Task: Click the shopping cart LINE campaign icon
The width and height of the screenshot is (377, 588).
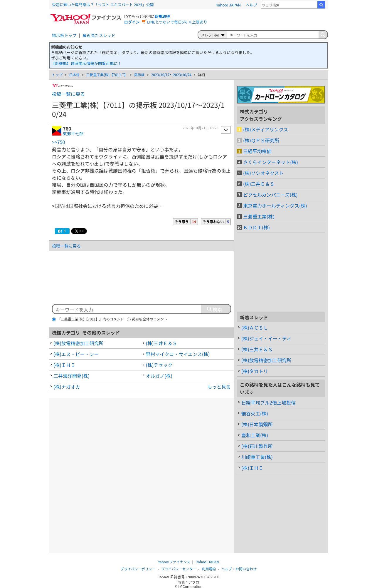Action: click(x=144, y=22)
